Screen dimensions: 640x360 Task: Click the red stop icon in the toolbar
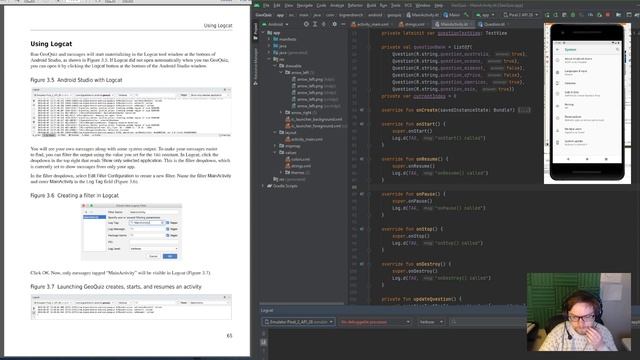(608, 15)
